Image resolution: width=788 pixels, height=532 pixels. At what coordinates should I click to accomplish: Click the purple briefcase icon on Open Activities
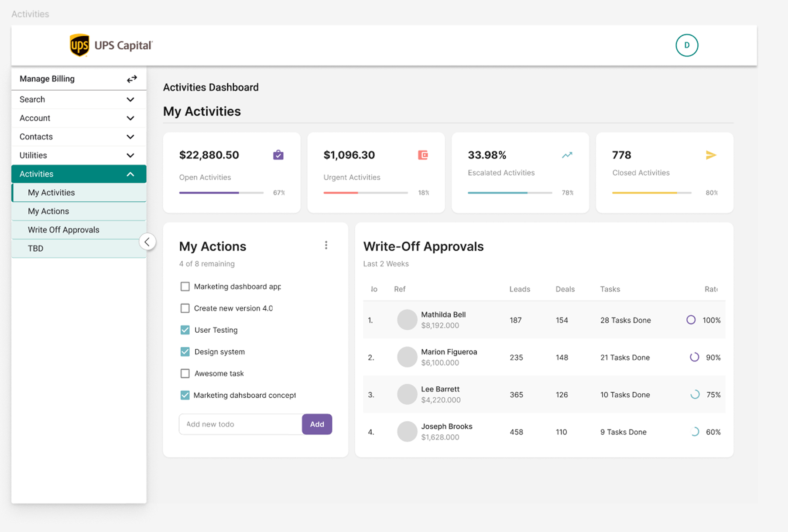click(278, 155)
